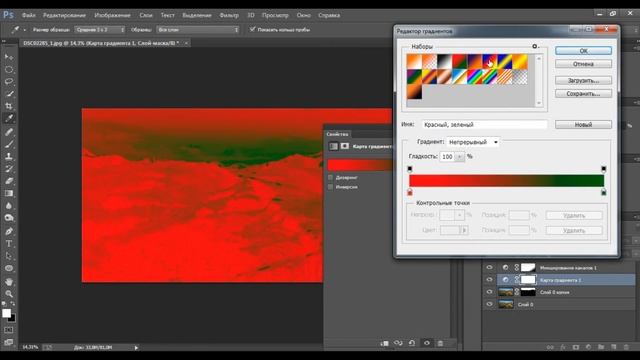Open the Файл menu
Image resolution: width=640 pixels, height=360 pixels.
point(29,15)
